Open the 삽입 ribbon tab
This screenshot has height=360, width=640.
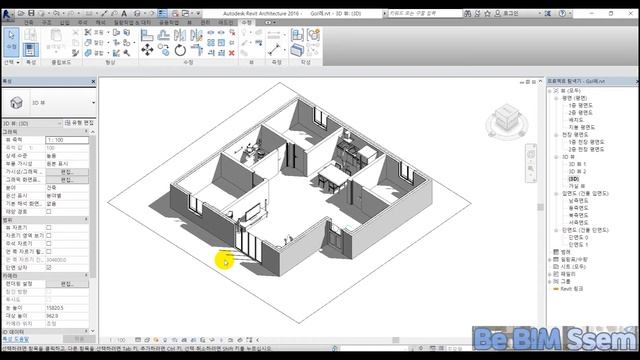coord(64,22)
